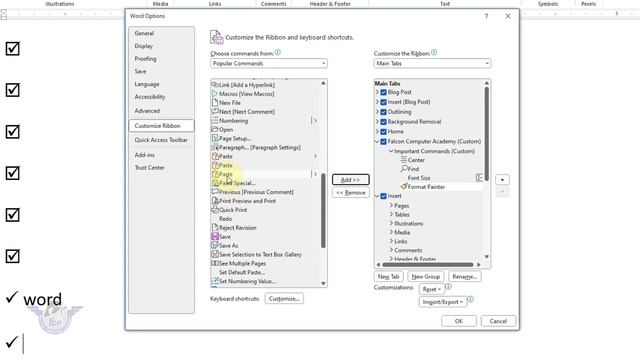Expand the Tables group under Insert

[x=391, y=214]
